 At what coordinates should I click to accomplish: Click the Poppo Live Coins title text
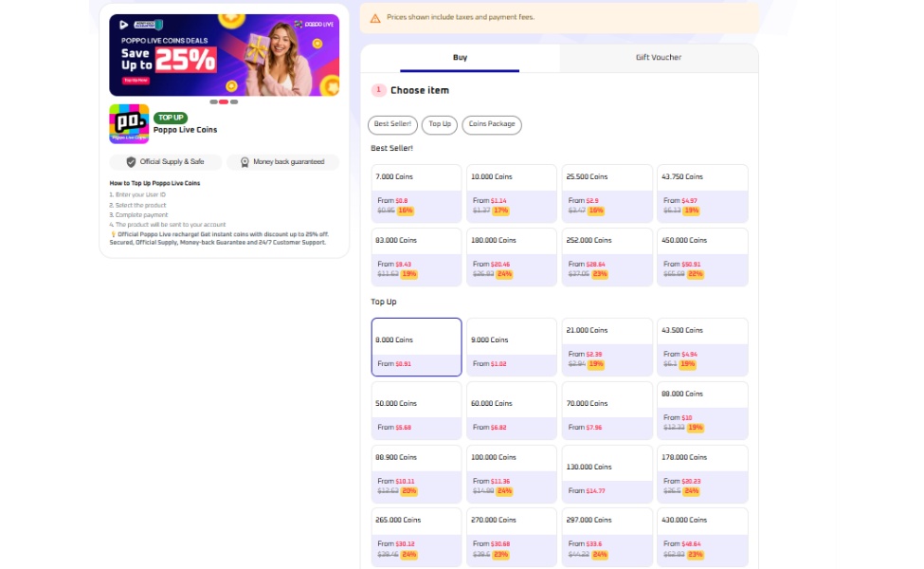coord(185,130)
